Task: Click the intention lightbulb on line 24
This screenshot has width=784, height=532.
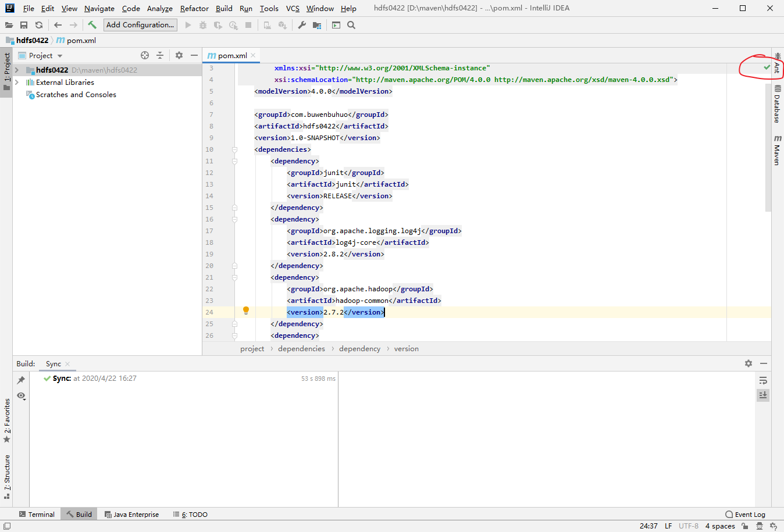Action: [x=246, y=311]
